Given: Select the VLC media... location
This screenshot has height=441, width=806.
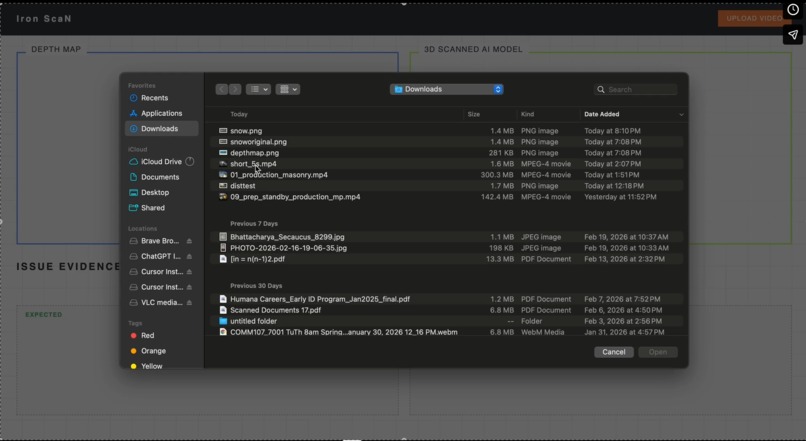Looking at the screenshot, I should point(161,302).
